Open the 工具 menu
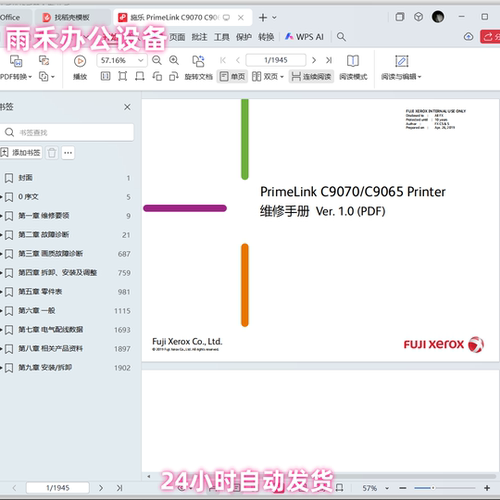The height and width of the screenshot is (500, 500). point(222,37)
